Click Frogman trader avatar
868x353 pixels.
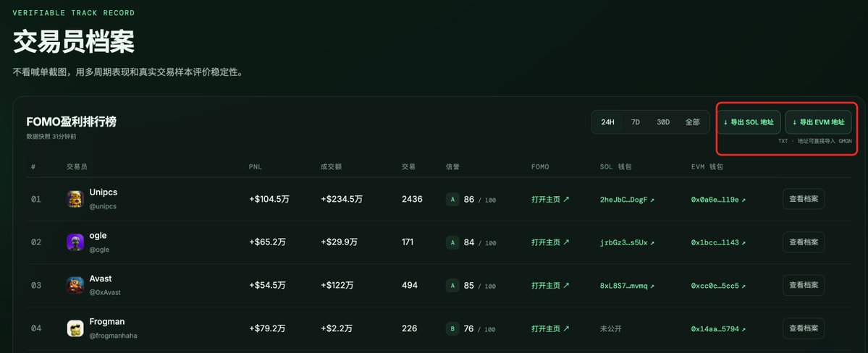pos(75,328)
